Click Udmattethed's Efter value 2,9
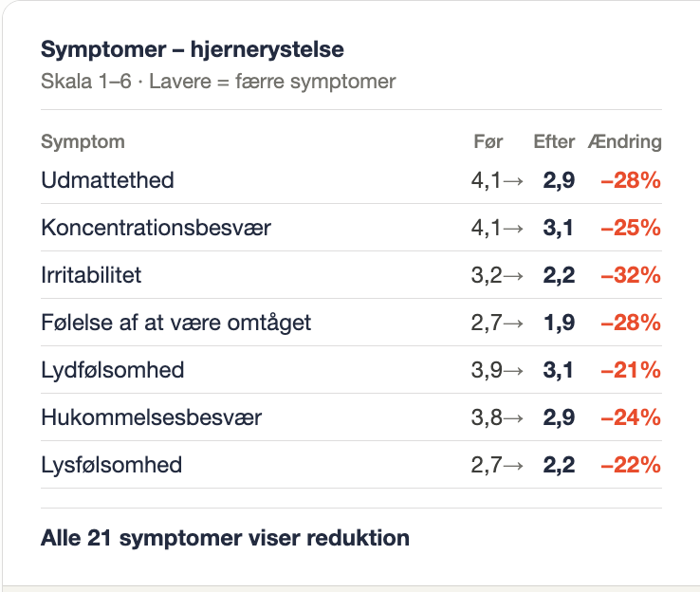 pyautogui.click(x=559, y=180)
